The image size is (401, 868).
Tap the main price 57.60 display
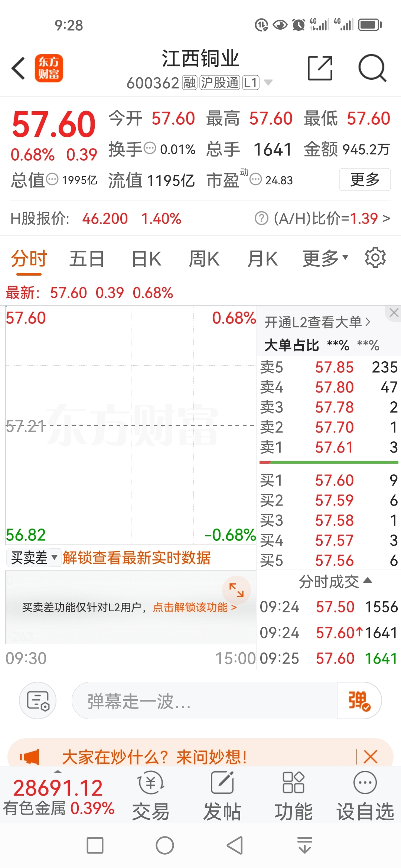54,124
